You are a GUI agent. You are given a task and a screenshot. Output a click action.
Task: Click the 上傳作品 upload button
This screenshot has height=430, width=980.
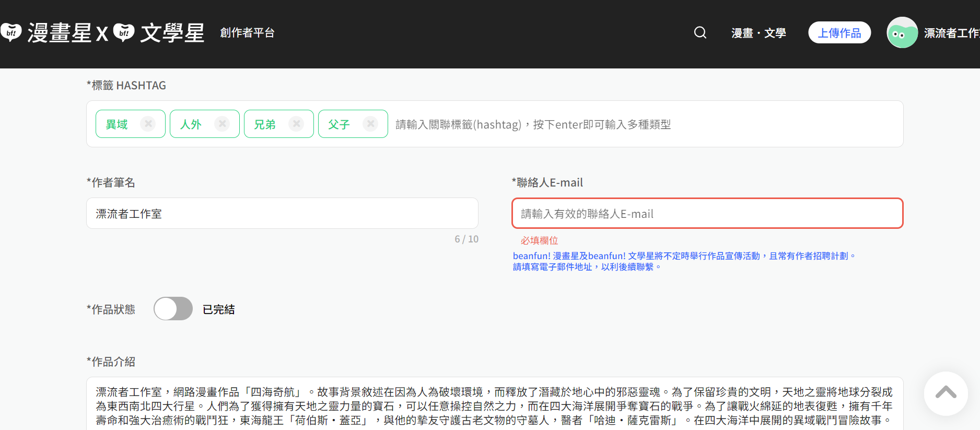click(839, 33)
